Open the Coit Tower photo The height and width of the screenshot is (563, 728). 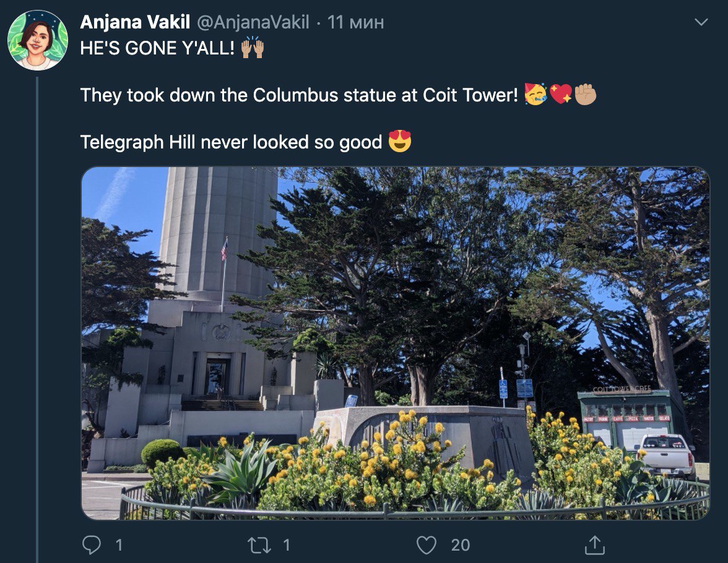pyautogui.click(x=396, y=343)
